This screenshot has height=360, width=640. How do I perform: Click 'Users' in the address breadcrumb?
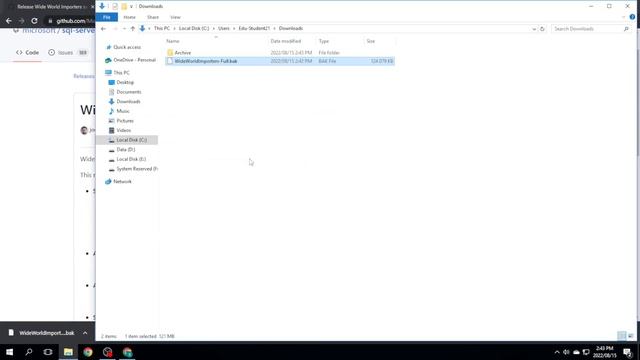224,29
